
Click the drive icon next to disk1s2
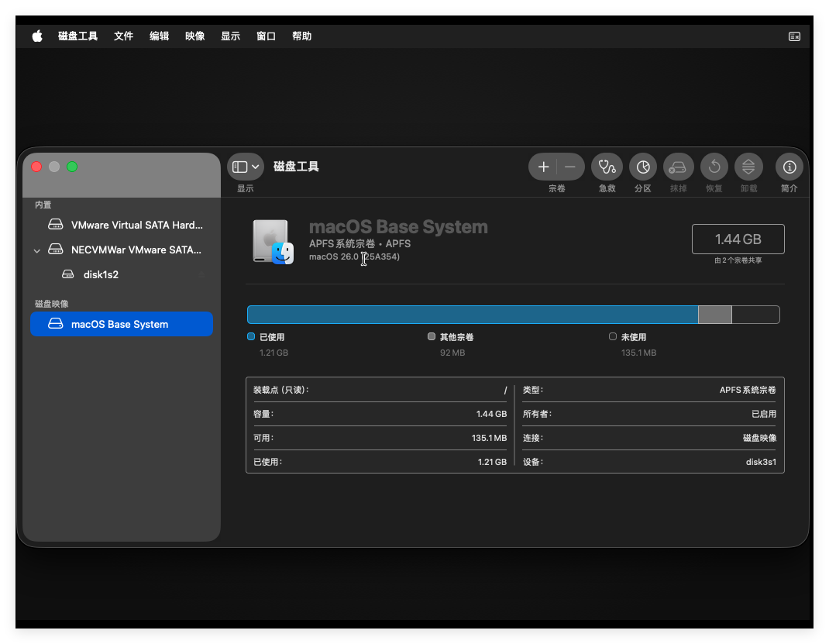pyautogui.click(x=68, y=274)
